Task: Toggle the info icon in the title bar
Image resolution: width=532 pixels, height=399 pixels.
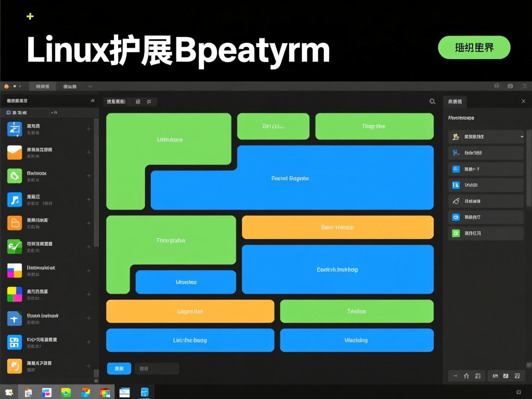Action: point(510,86)
